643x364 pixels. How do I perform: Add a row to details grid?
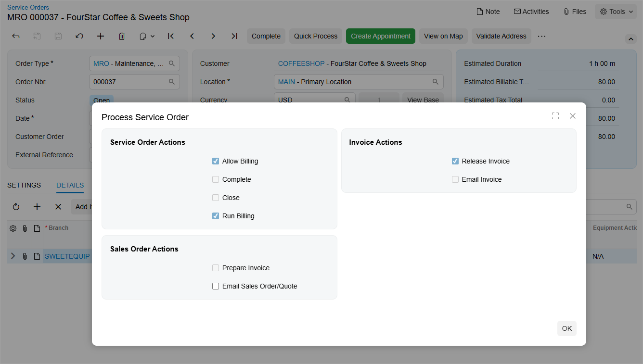tap(37, 207)
